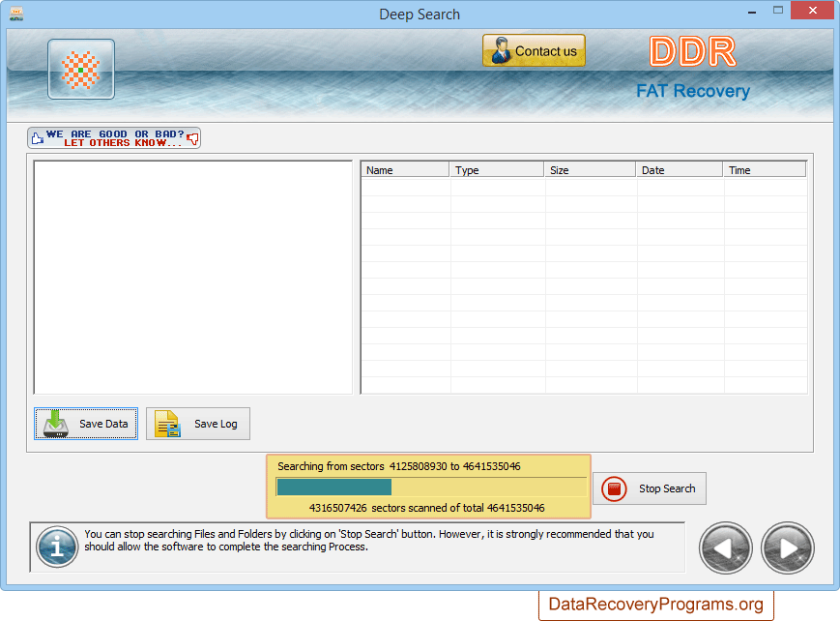Click the Save Data button
Viewport: 840px width, 621px height.
86,424
